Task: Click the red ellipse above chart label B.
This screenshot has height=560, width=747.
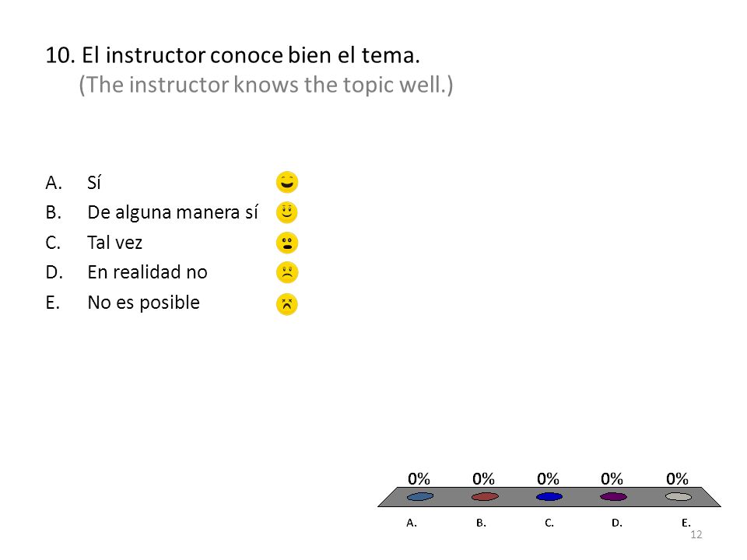Action: [x=485, y=497]
